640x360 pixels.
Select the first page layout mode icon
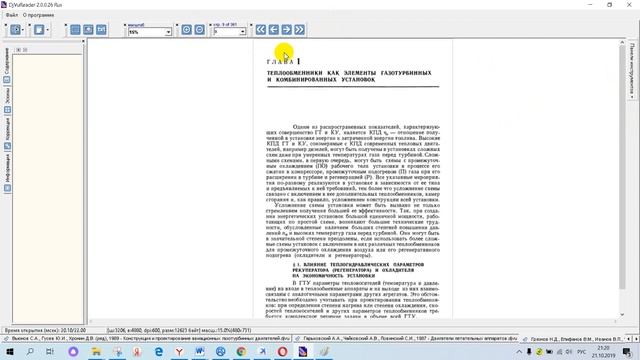pyautogui.click(x=75, y=30)
